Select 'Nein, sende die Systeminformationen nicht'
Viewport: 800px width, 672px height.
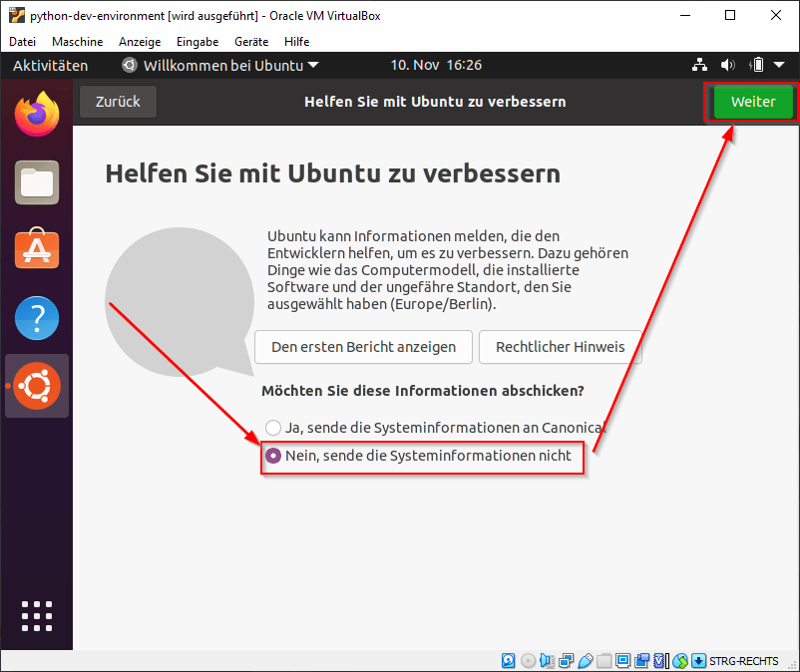[273, 456]
